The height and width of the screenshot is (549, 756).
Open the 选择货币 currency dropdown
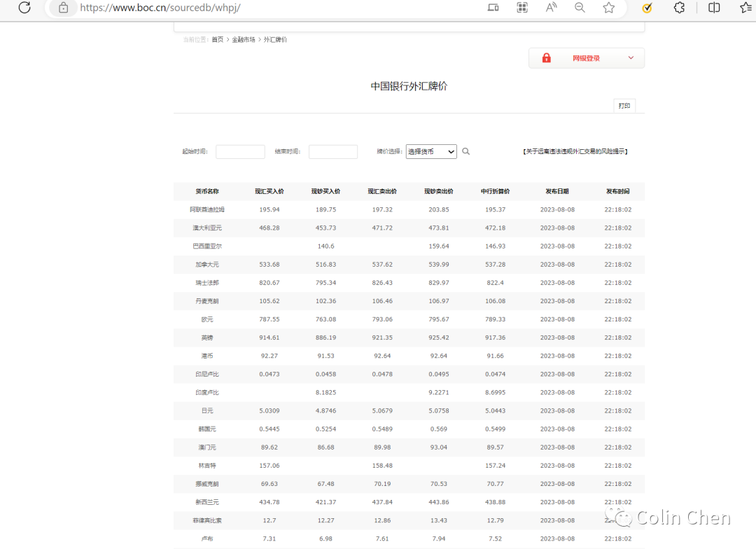[x=430, y=151]
